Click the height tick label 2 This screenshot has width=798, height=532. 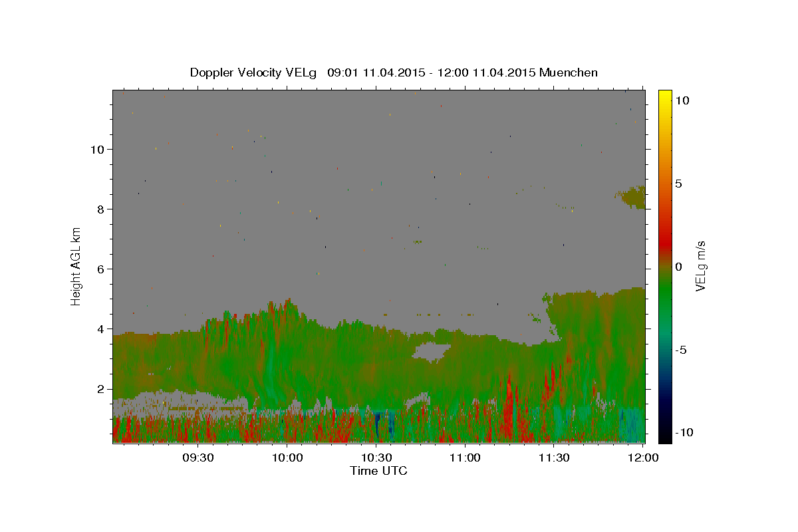click(x=102, y=389)
